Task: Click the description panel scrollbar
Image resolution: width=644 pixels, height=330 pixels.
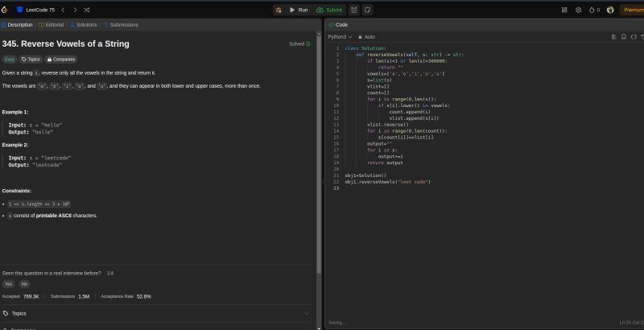Action: (x=319, y=154)
